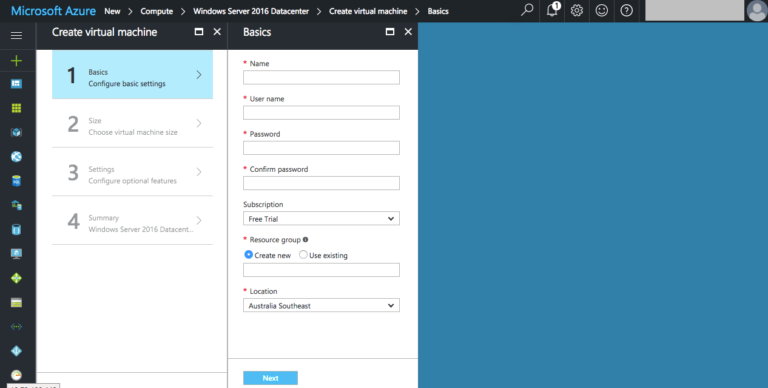Select the Create new radio button
The image size is (768, 388).
point(248,255)
